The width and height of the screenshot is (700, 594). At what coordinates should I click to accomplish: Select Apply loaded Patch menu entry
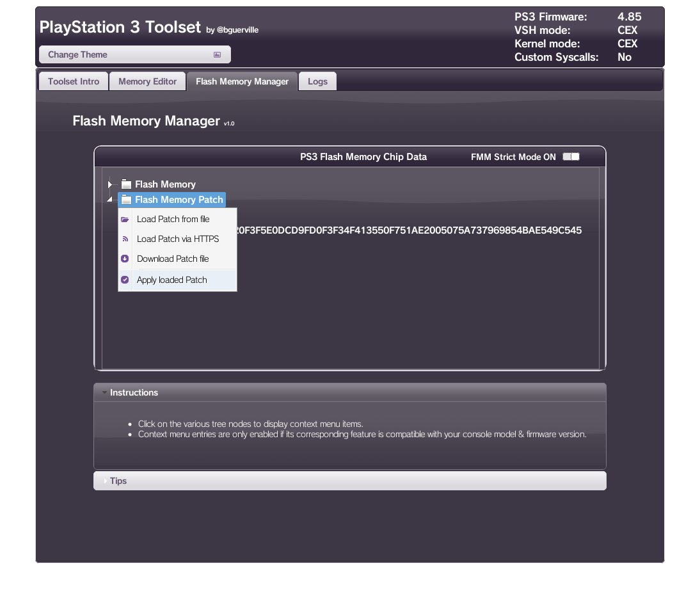(178, 280)
